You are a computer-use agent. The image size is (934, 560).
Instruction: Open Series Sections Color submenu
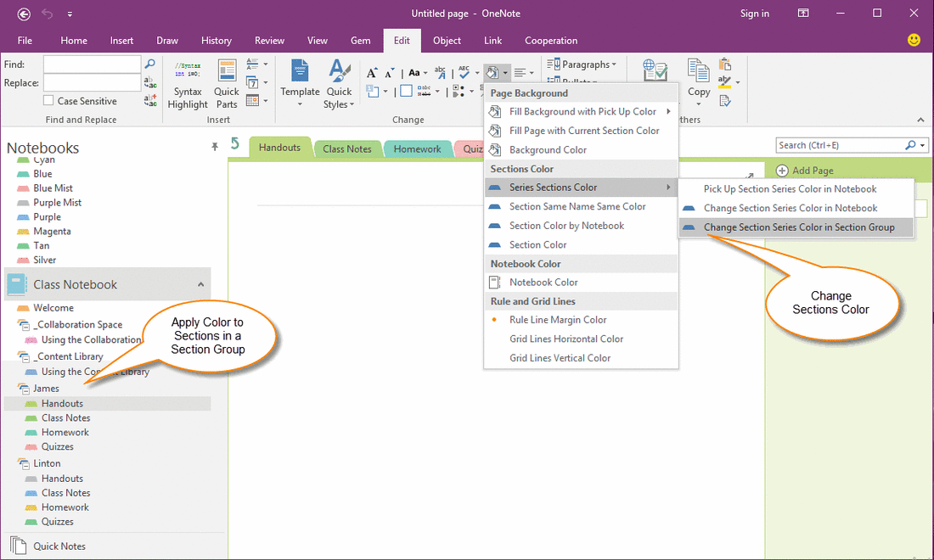tap(582, 188)
